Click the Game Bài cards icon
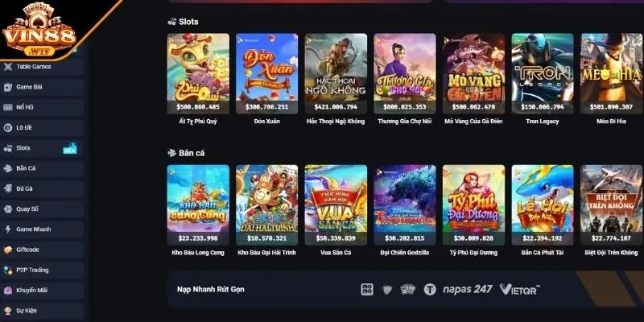The height and width of the screenshot is (322, 644). [8, 87]
